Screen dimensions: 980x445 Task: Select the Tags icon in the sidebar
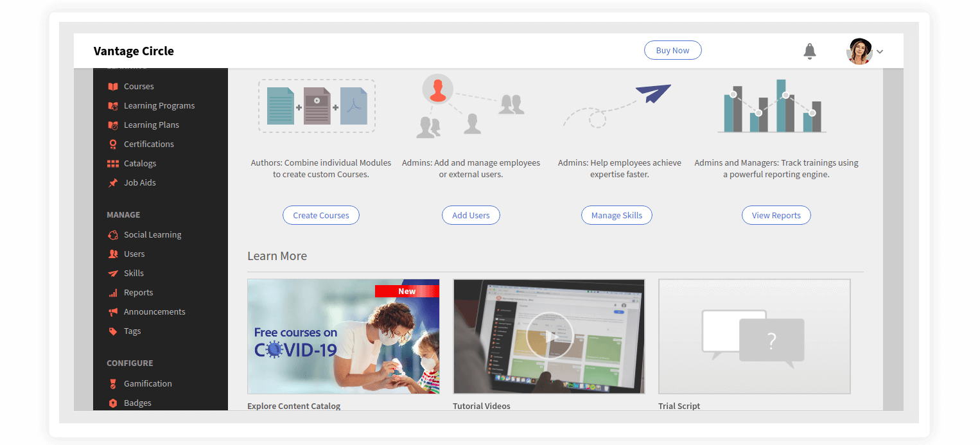pyautogui.click(x=113, y=331)
